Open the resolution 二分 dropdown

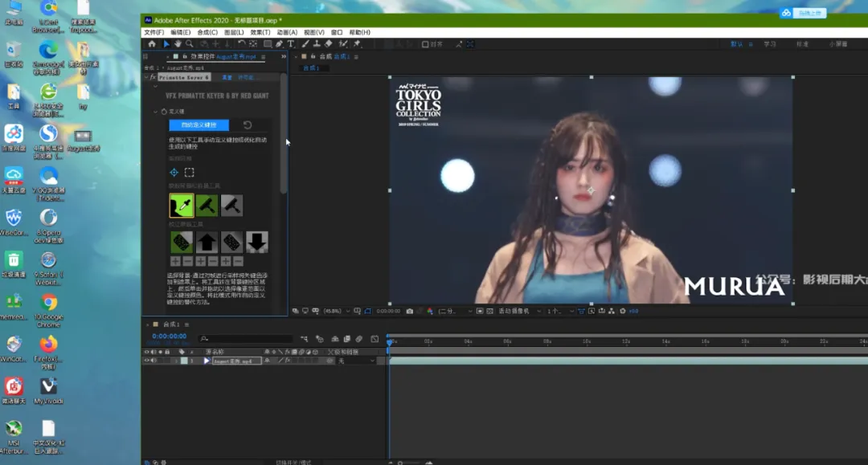[x=455, y=312]
